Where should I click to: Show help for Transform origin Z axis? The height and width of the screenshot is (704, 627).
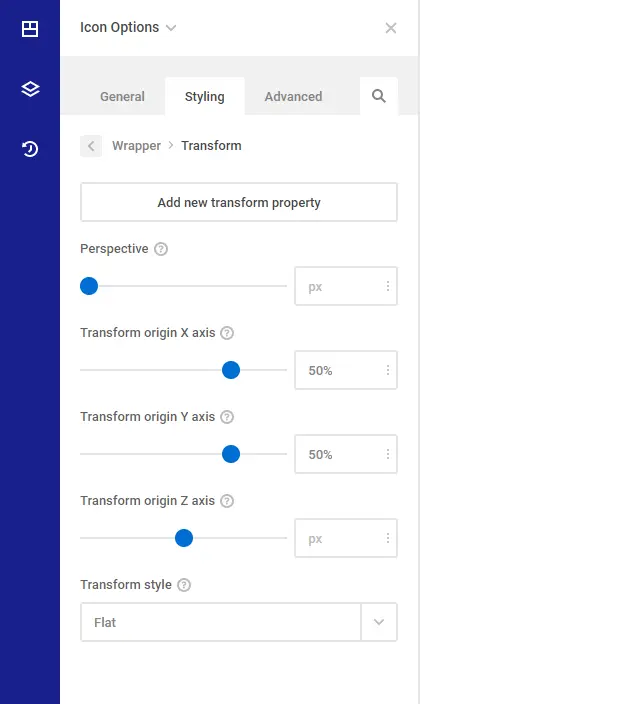click(x=227, y=501)
